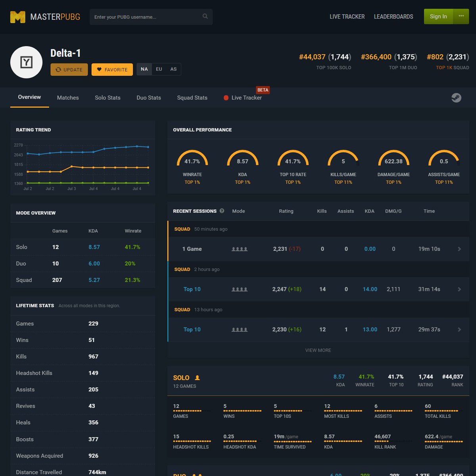Select the AS region

(173, 69)
